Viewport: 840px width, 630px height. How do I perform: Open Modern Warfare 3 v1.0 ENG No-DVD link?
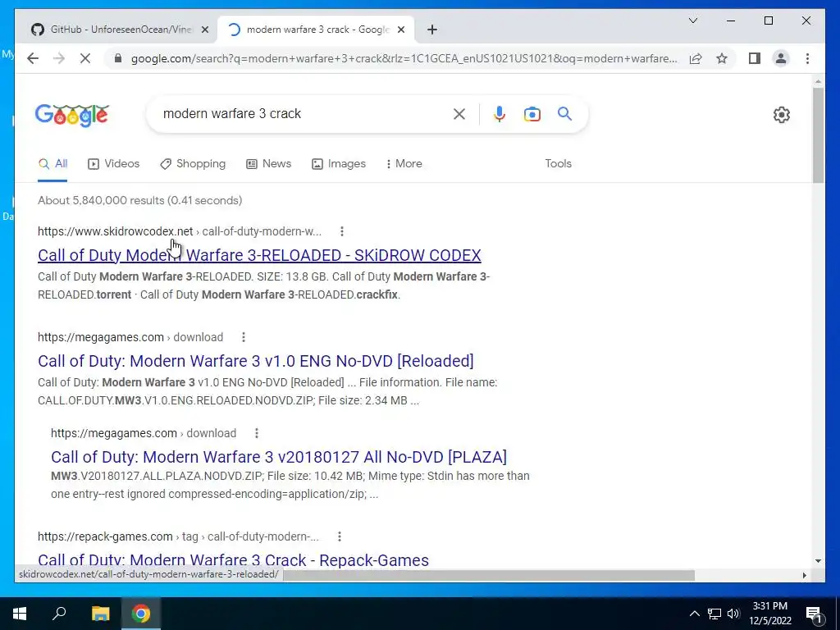pos(256,361)
